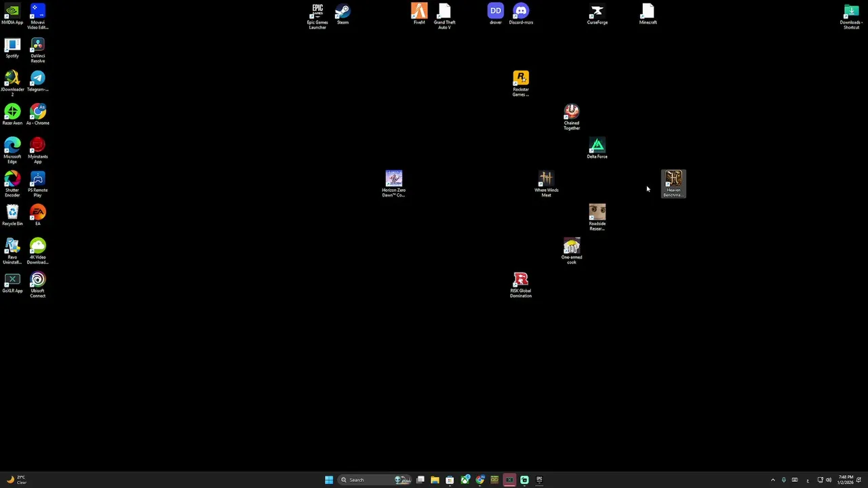
Task: Select the CurseForge desktop icon
Action: [x=597, y=14]
